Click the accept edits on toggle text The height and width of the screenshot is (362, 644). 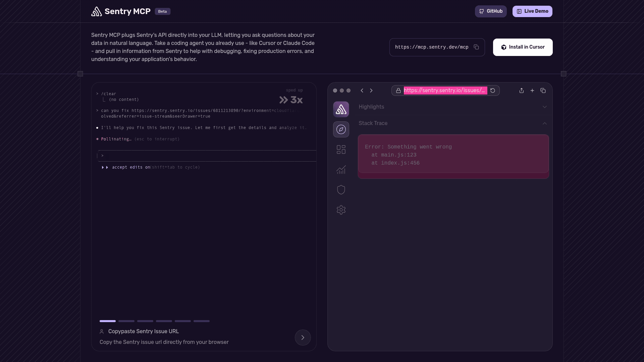tap(131, 167)
